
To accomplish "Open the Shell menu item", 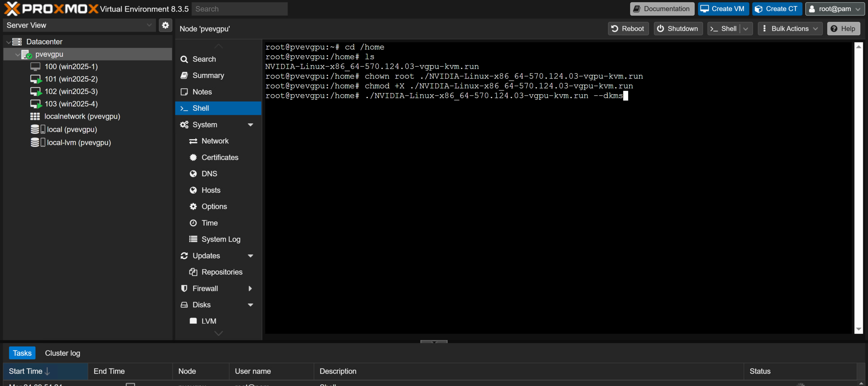I will [218, 108].
